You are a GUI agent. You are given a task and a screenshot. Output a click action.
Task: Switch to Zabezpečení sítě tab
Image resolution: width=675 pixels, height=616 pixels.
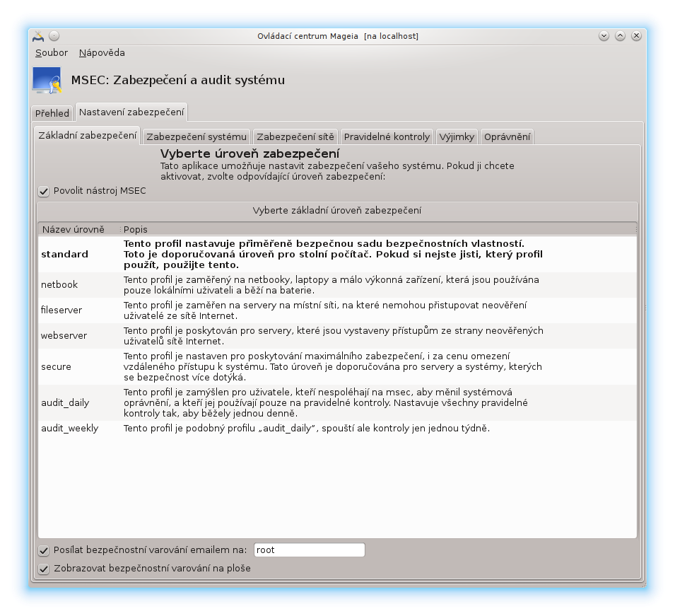click(x=295, y=136)
